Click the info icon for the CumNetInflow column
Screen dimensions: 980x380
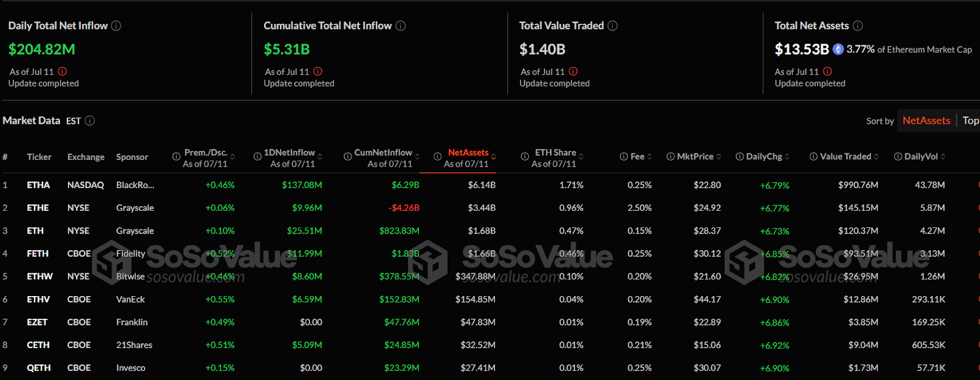click(348, 157)
